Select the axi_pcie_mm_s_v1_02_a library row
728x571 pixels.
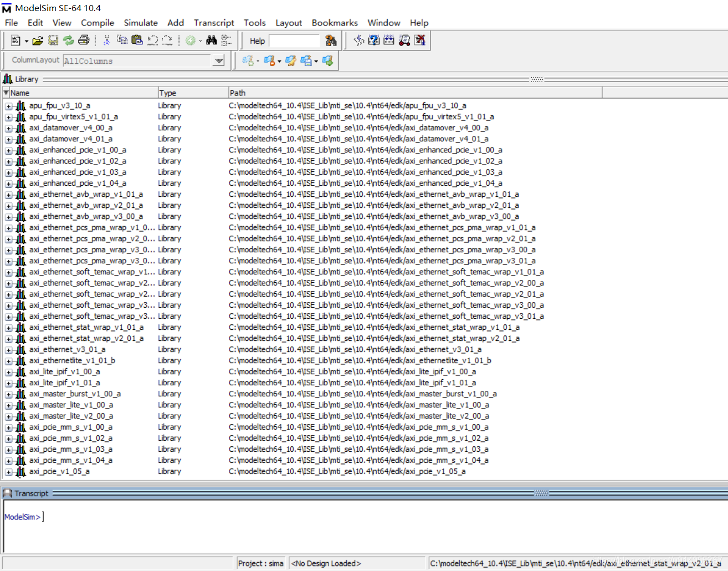pyautogui.click(x=71, y=438)
